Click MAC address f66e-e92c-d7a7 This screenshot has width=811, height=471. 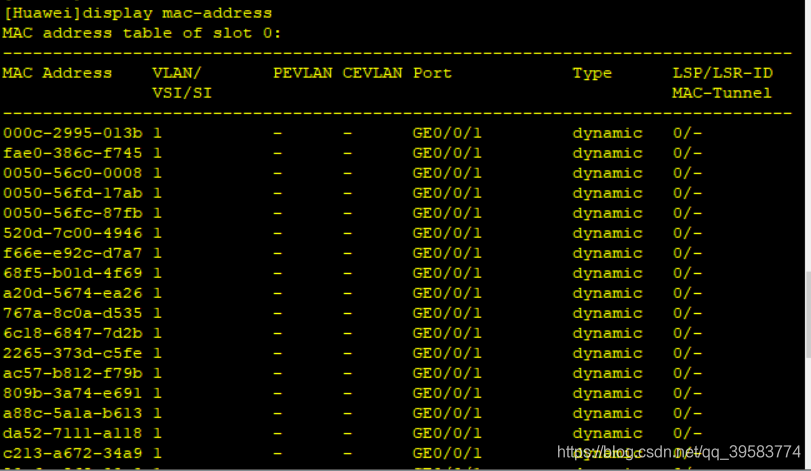72,253
